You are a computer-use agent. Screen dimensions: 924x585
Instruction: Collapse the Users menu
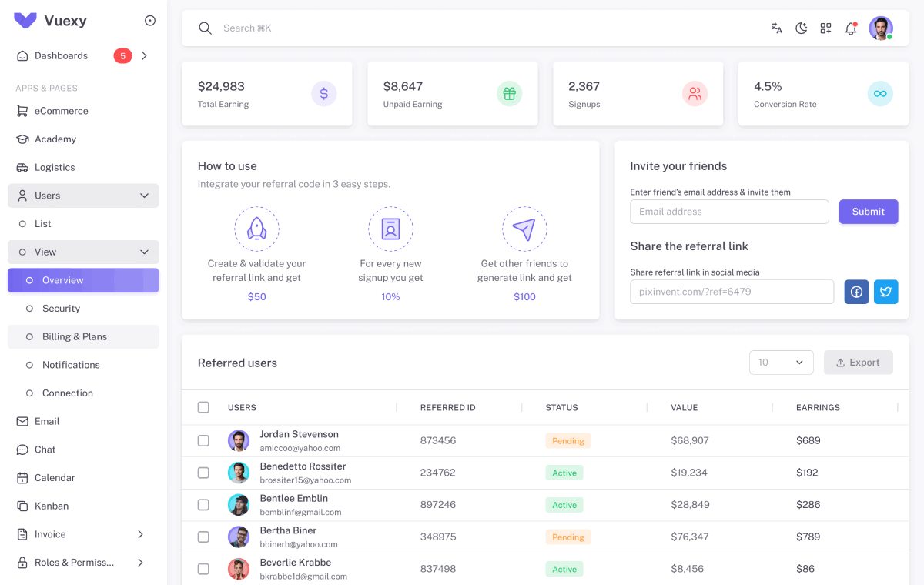pos(82,196)
